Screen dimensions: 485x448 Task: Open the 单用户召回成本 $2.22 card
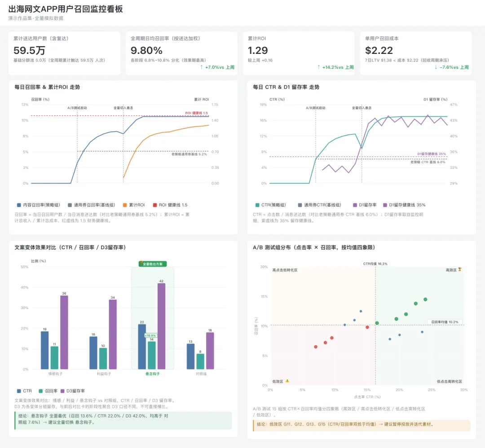pos(416,53)
